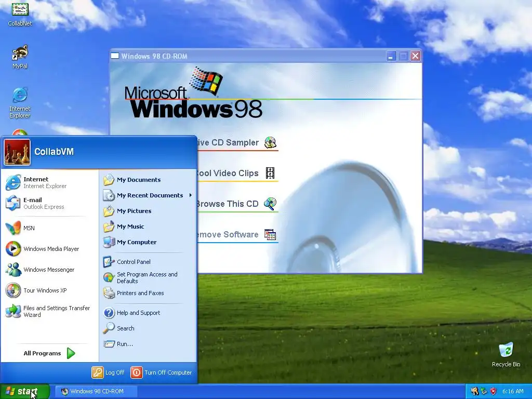532x399 pixels.
Task: Click Turn Off Computer button
Action: point(162,373)
